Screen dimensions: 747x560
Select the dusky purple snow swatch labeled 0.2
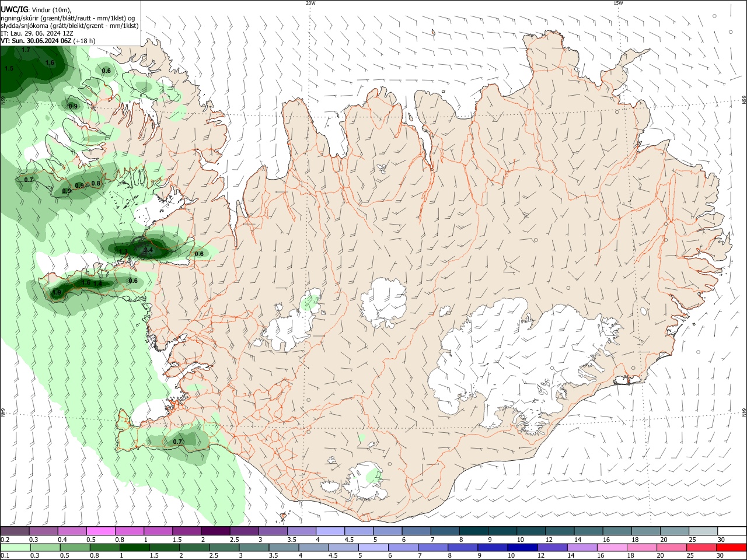(15, 531)
